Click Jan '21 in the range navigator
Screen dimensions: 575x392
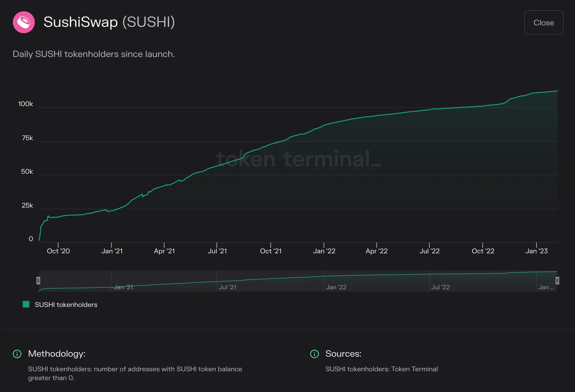pyautogui.click(x=123, y=287)
